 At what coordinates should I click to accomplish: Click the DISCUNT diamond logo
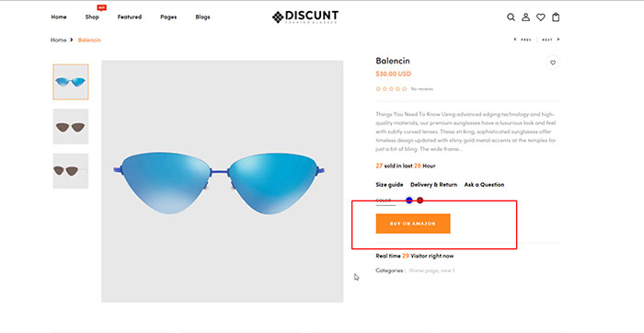(305, 17)
